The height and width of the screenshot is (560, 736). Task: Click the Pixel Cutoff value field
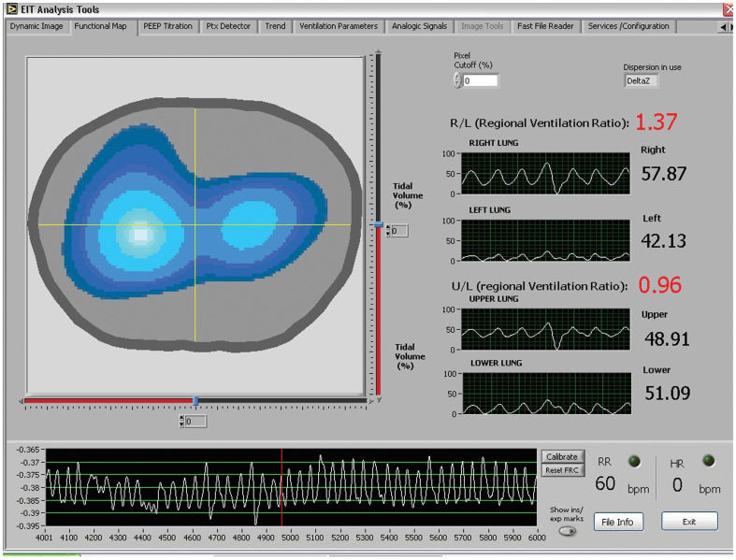(x=480, y=81)
